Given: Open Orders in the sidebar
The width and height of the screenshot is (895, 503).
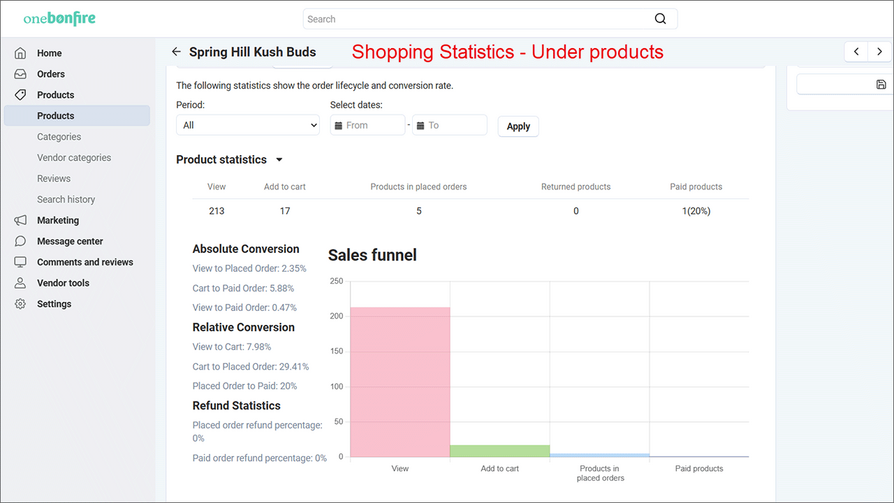Looking at the screenshot, I should [x=50, y=74].
